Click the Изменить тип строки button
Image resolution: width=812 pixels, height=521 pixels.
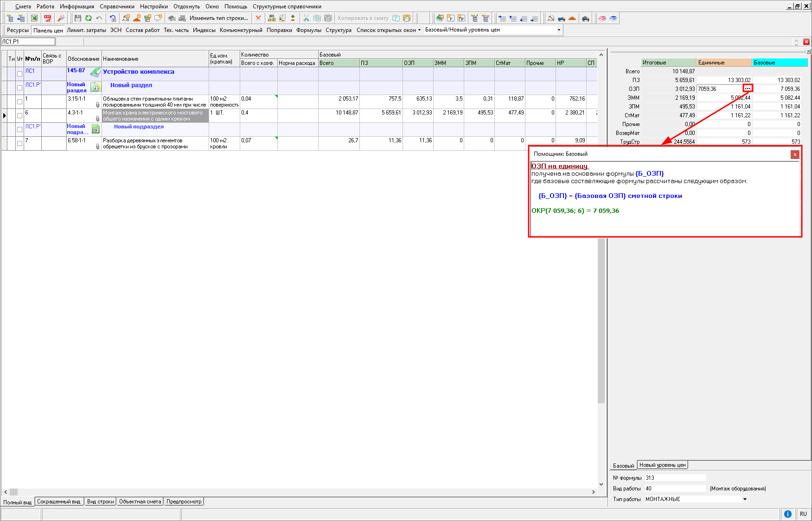click(218, 18)
